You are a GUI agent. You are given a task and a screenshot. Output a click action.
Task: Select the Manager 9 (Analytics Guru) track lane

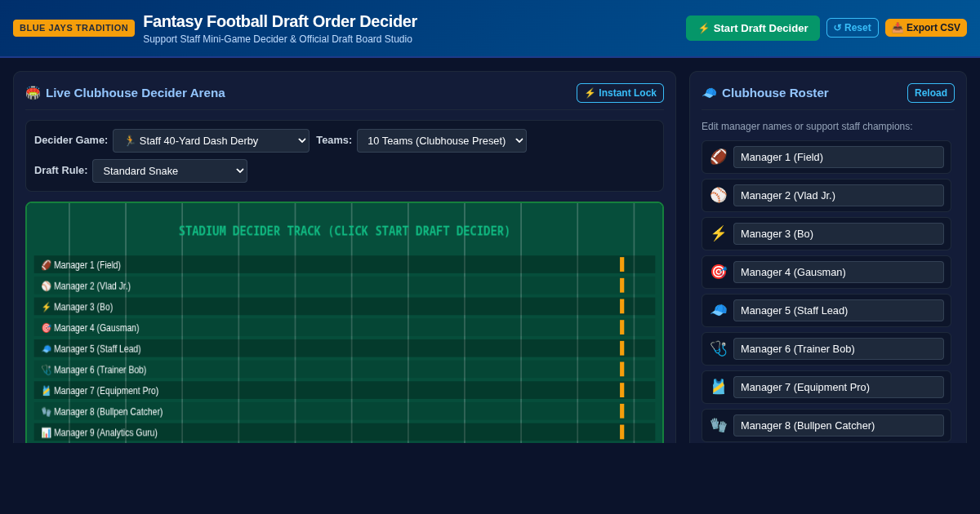point(345,432)
